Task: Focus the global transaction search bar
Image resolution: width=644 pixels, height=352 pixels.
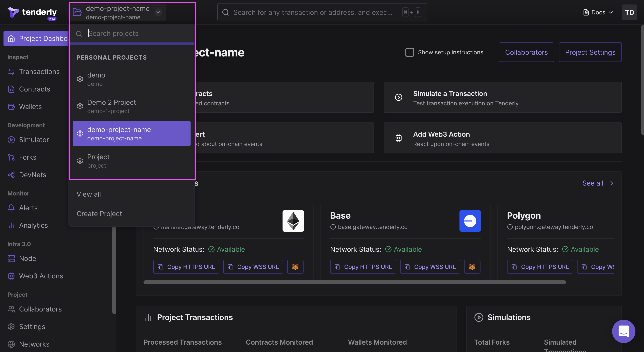Action: pyautogui.click(x=322, y=12)
